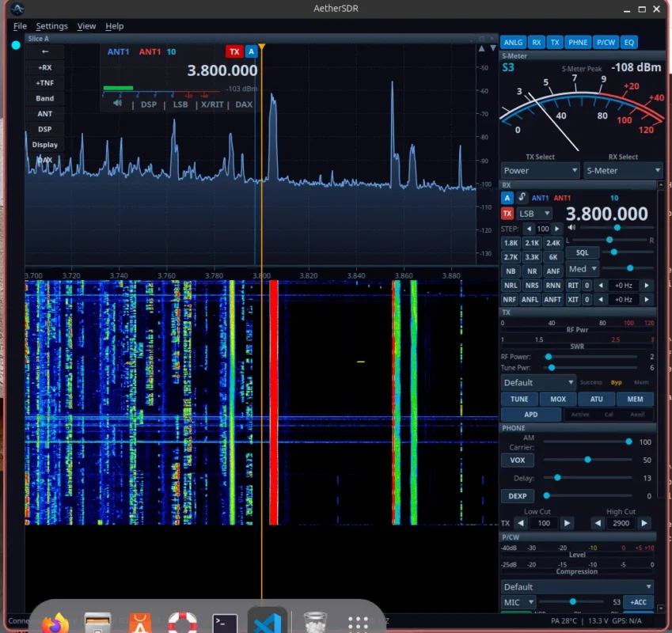Toggle ANF auto notch filter
Screen dimensions: 672x633
tap(552, 271)
